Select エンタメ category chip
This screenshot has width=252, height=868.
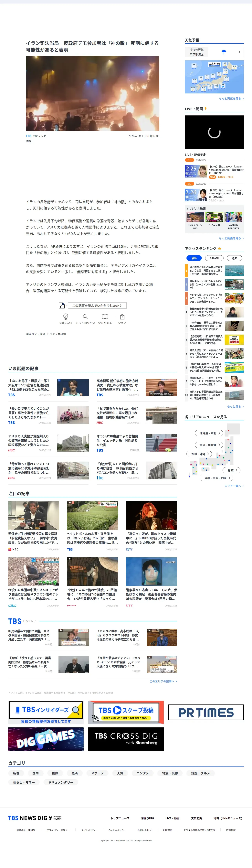[x=142, y=773]
